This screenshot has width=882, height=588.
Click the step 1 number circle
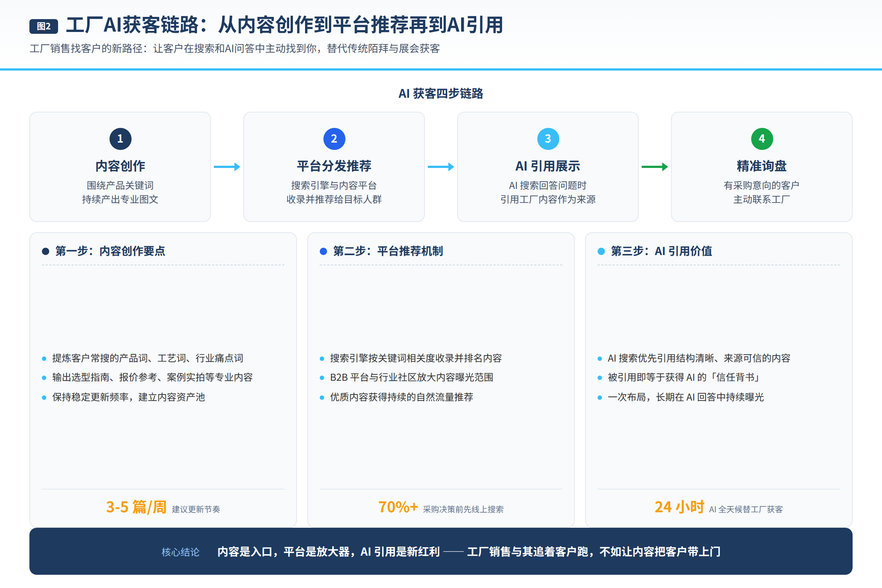(121, 139)
